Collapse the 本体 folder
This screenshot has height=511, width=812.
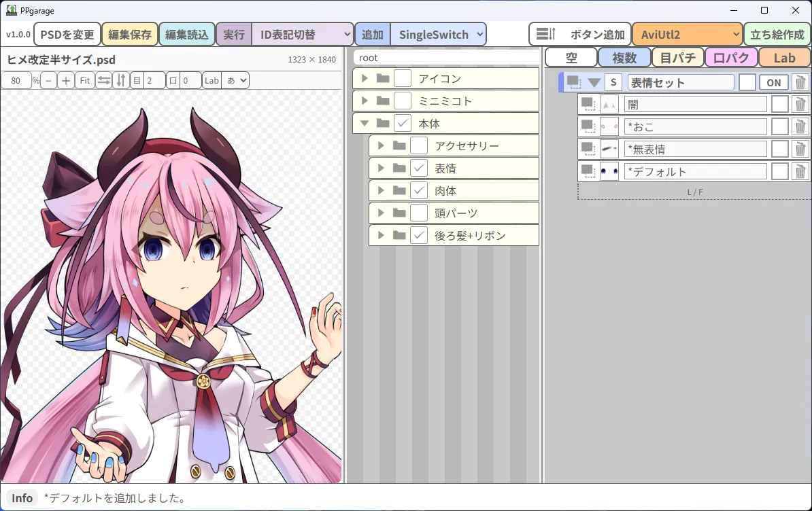pos(365,123)
